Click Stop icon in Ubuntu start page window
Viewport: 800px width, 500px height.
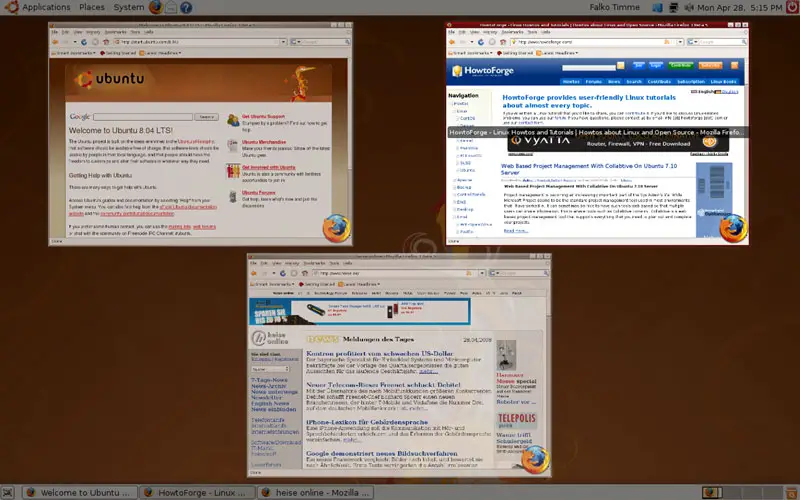[95, 42]
